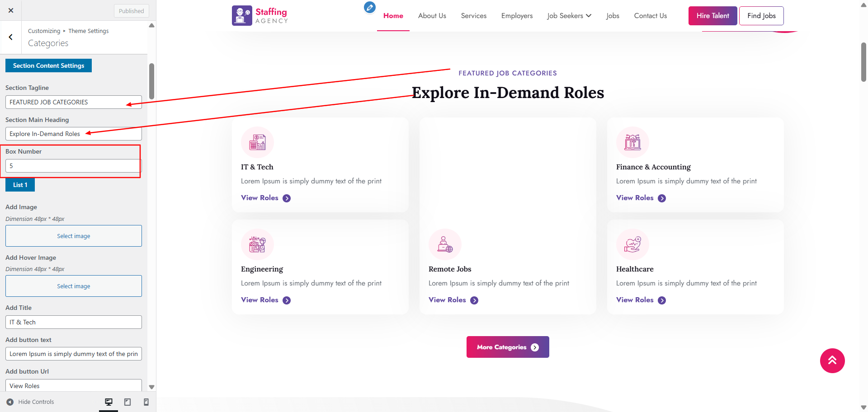Switch to tablet preview mode
The width and height of the screenshot is (868, 412).
click(x=127, y=402)
